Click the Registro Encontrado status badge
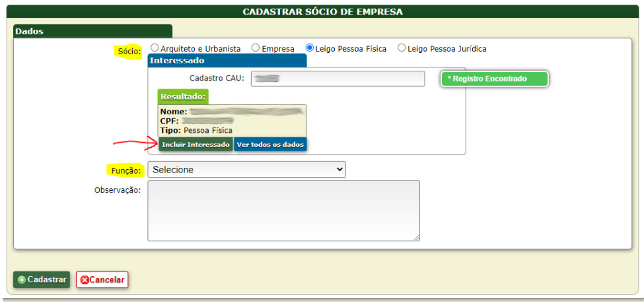 pyautogui.click(x=494, y=79)
